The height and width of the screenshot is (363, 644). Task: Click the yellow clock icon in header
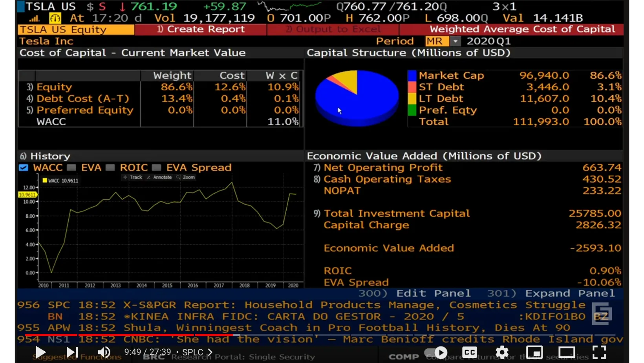tap(55, 18)
